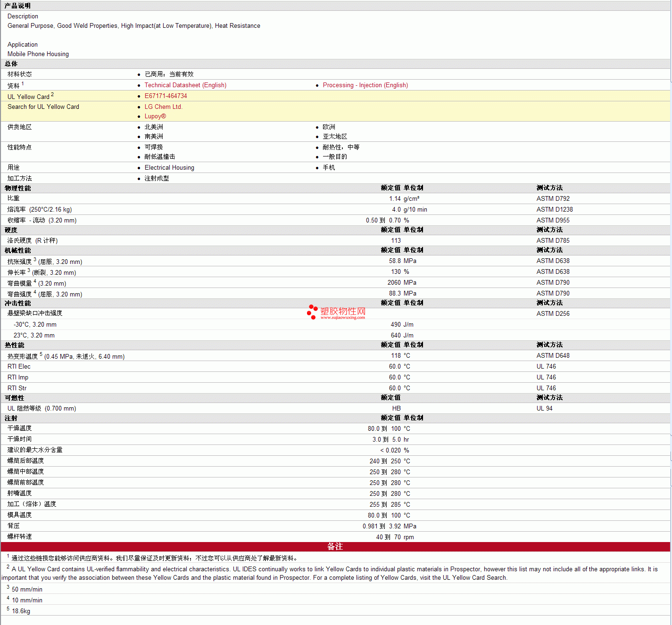Select 材料状态 row label
Screen dimensions: 672x625
pyautogui.click(x=20, y=74)
